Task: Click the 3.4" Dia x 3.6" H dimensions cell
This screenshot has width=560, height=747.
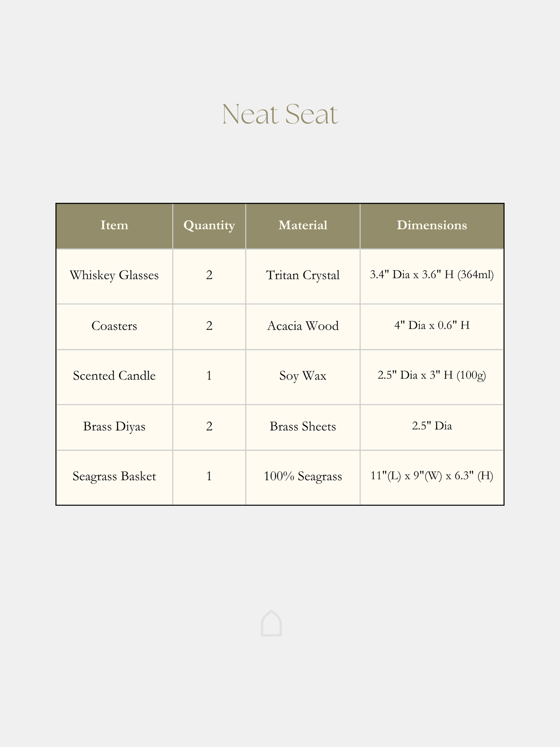Action: coord(432,275)
